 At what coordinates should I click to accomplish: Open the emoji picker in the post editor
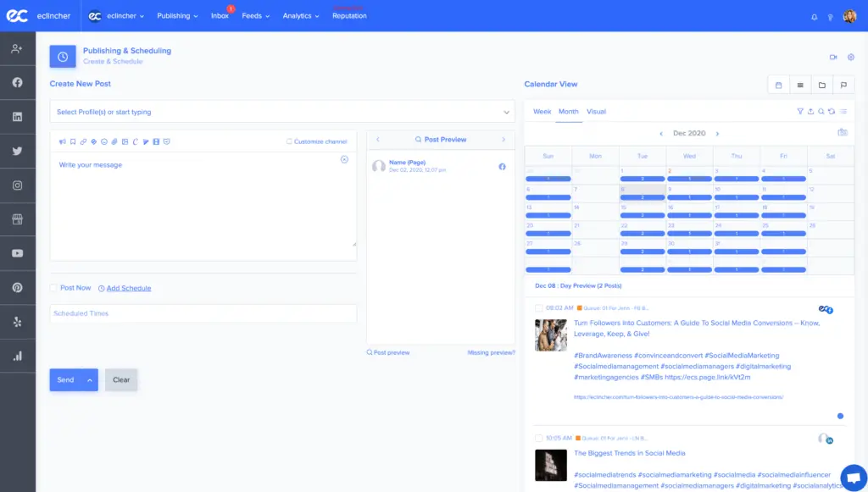(104, 141)
